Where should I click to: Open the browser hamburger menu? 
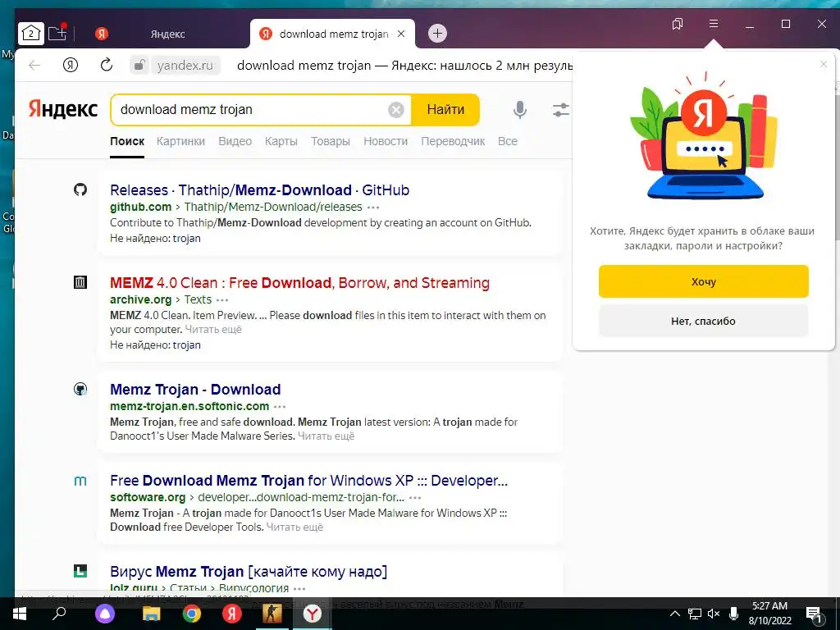(x=713, y=24)
